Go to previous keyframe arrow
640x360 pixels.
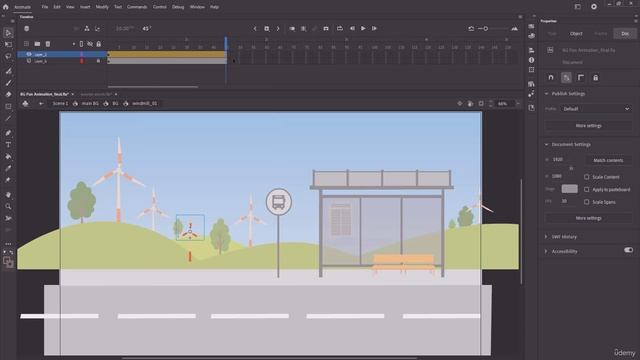coord(255,29)
